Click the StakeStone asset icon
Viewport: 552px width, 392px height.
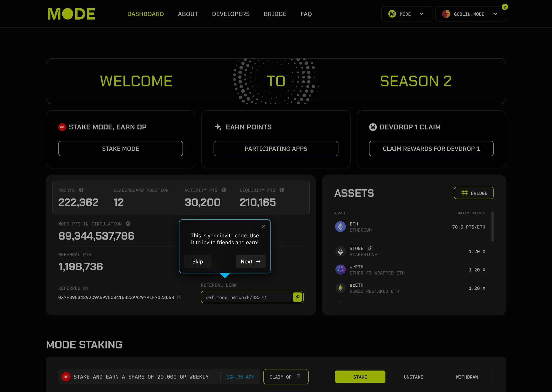pos(340,251)
